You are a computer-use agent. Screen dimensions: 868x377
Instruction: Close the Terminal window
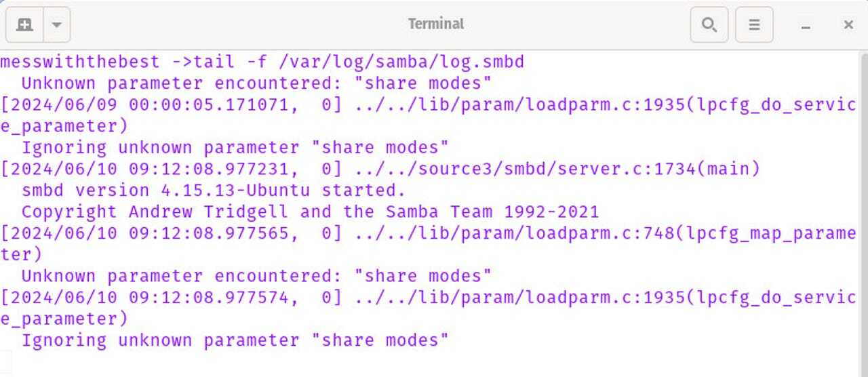click(848, 25)
